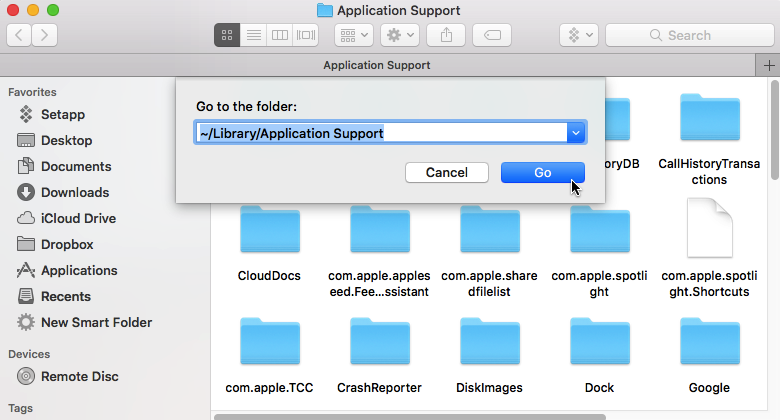Select the Dock folder
The height and width of the screenshot is (420, 780).
point(599,355)
